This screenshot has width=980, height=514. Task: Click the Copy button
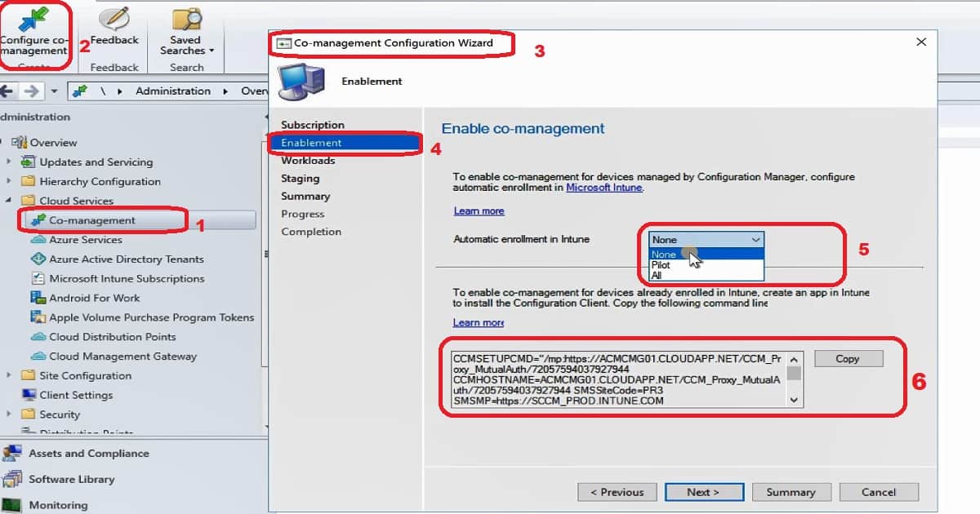pyautogui.click(x=848, y=359)
